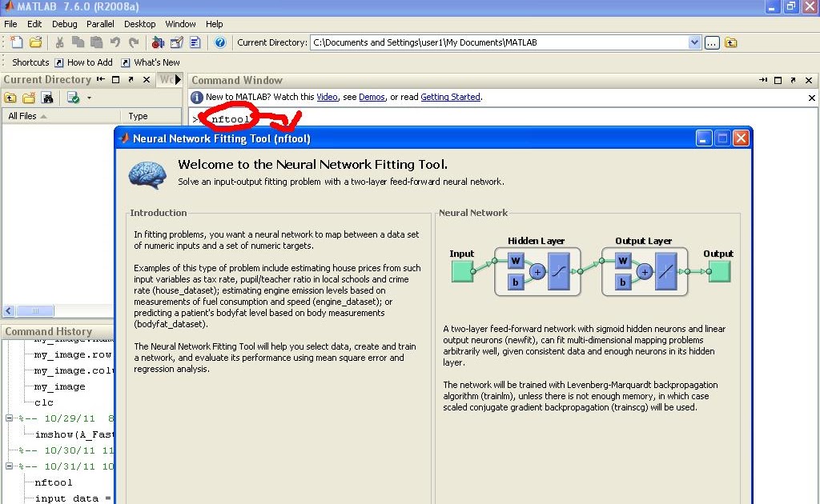This screenshot has height=504, width=820.
Task: Select 'my_image' entry in Command History
Action: click(59, 386)
